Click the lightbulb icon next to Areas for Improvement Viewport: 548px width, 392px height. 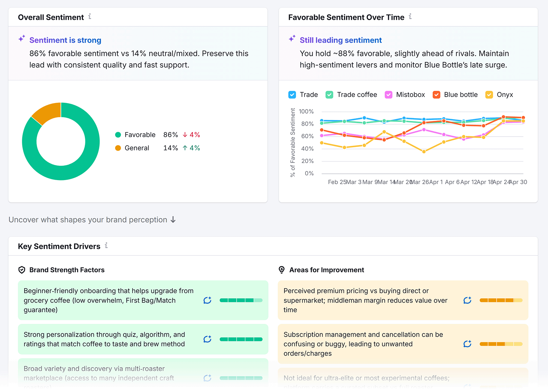pos(282,270)
